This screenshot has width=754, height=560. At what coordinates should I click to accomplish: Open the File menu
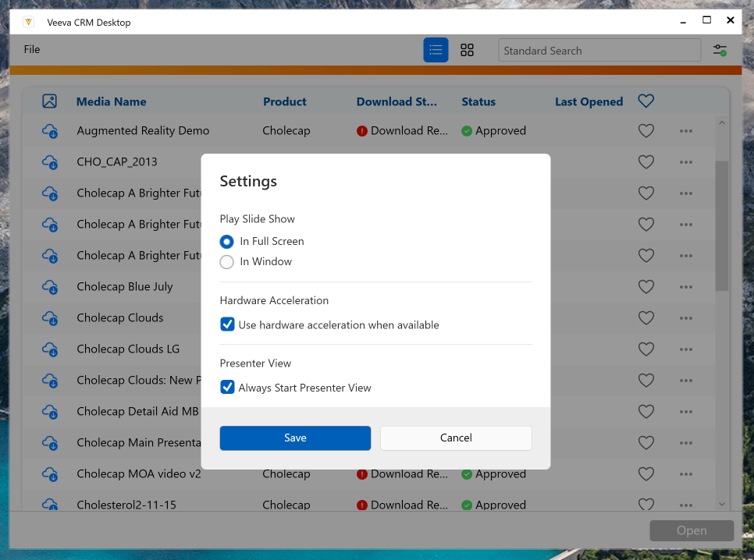32,50
